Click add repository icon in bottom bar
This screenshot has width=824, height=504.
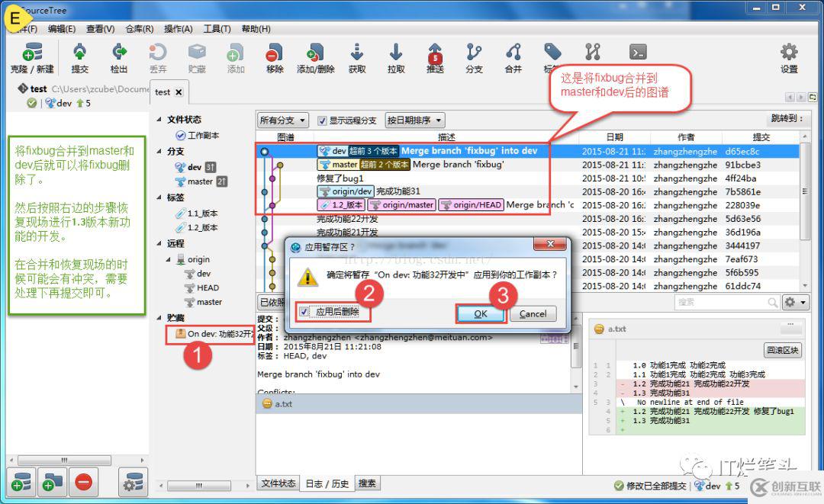[x=21, y=482]
